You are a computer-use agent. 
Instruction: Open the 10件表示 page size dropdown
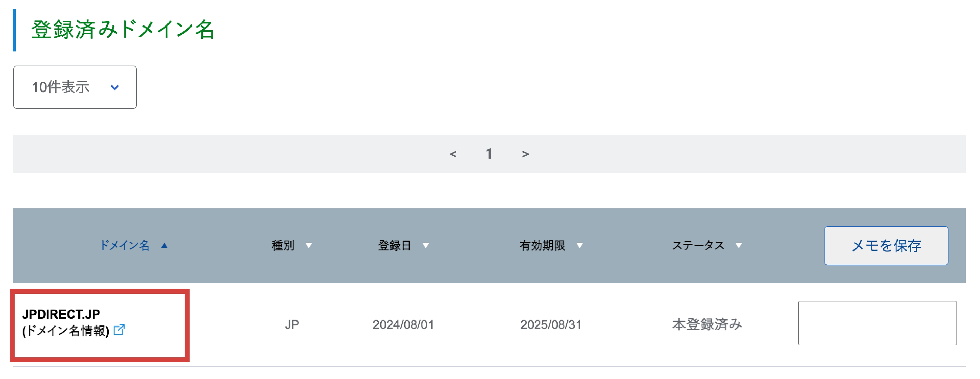[75, 87]
